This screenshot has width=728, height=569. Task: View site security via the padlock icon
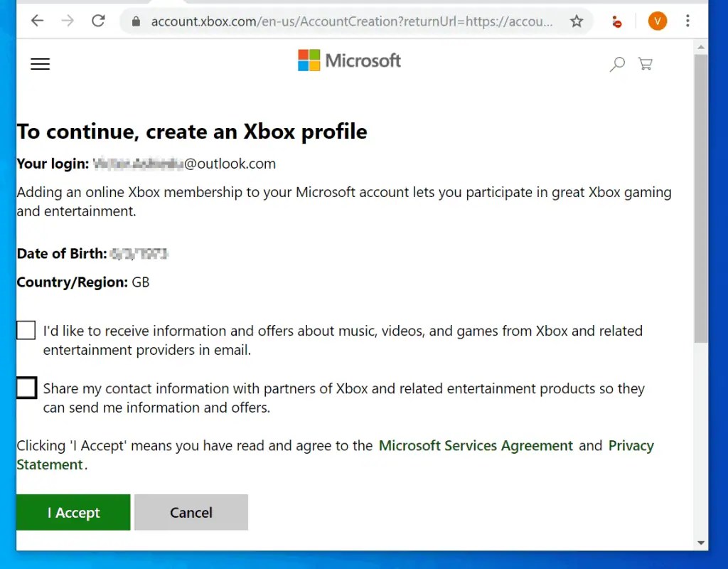(x=135, y=21)
